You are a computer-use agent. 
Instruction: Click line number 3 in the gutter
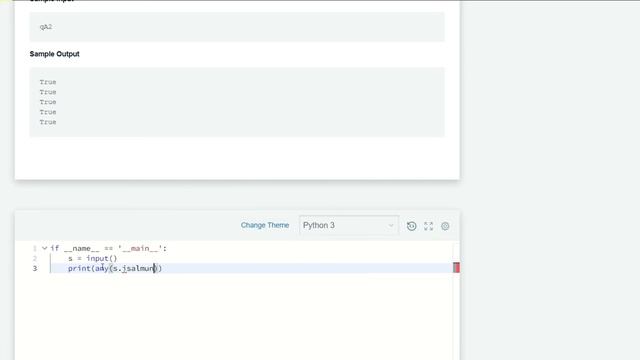pos(35,269)
